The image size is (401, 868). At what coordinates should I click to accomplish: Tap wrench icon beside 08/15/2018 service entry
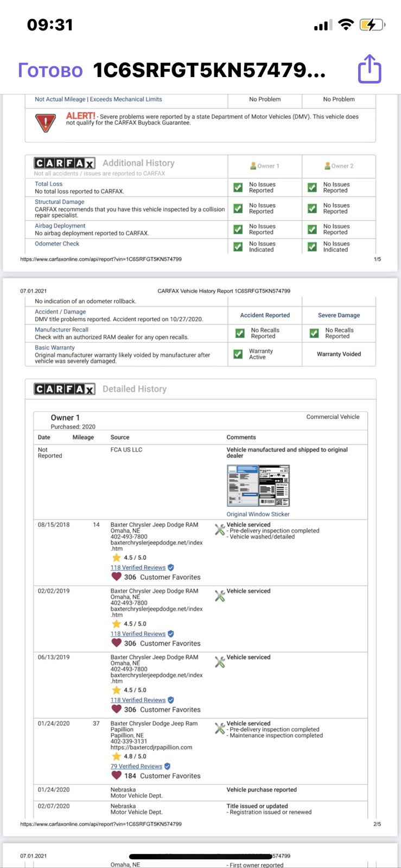click(220, 529)
